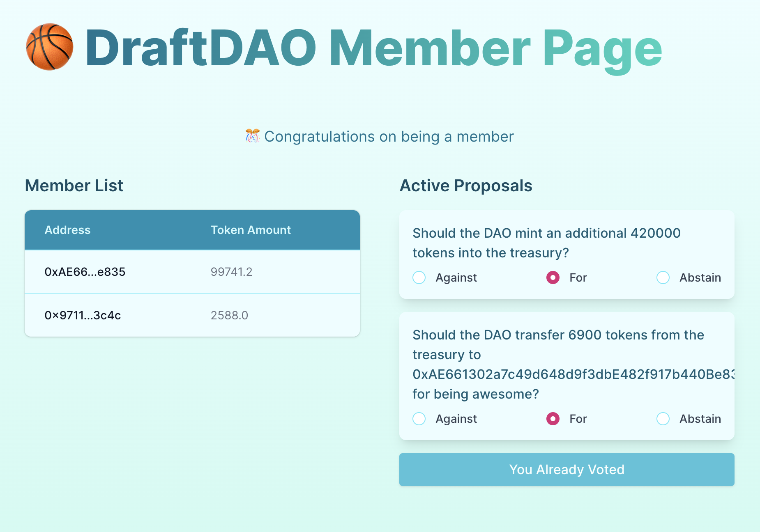Image resolution: width=760 pixels, height=532 pixels.
Task: Click the You Already Voted button
Action: click(x=567, y=470)
